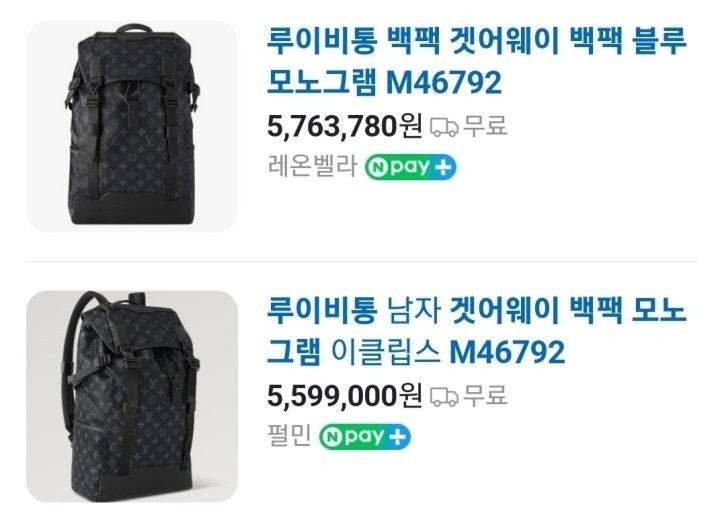This screenshot has width=720, height=528.
Task: Open the 남자 겟어웨이 백팩 이클립스 title
Action: [x=476, y=331]
